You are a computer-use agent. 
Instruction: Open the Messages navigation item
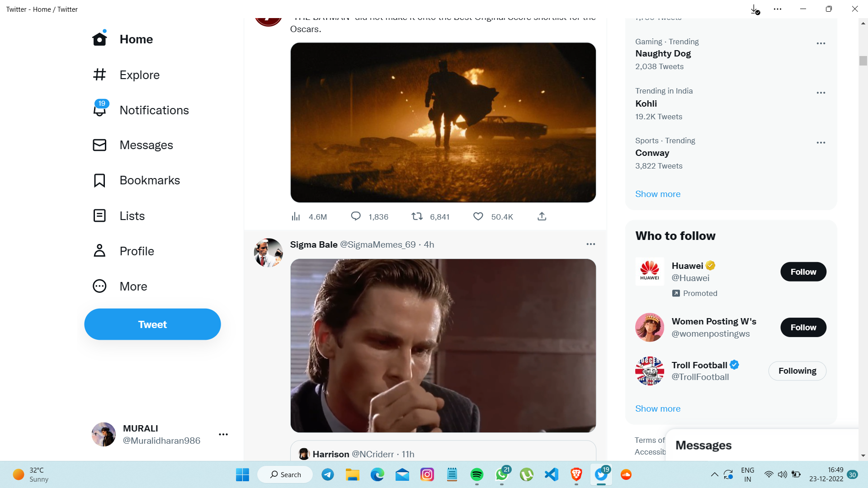[133, 145]
